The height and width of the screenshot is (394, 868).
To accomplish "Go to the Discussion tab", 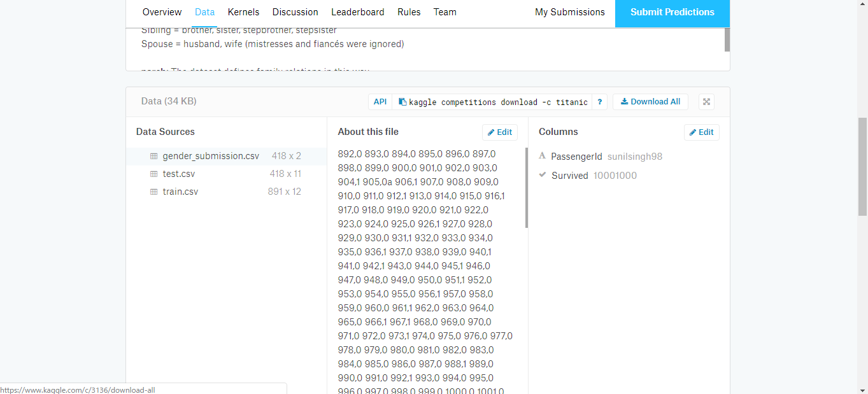I will coord(295,12).
